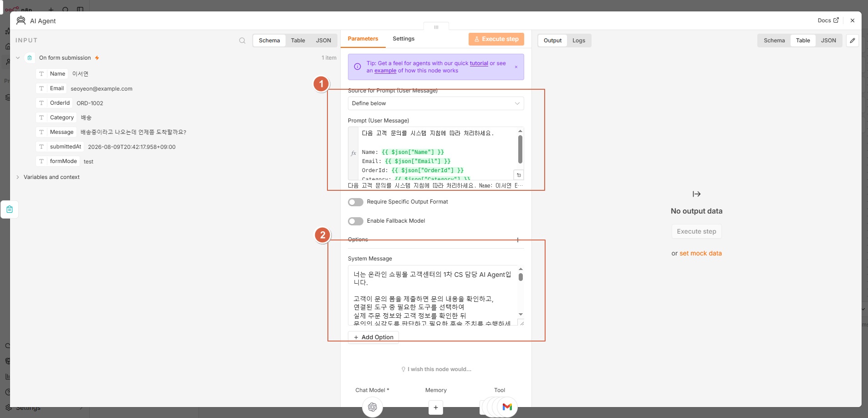Open the expression editor expand icon
Screen dimensions: 868x418
(x=519, y=175)
